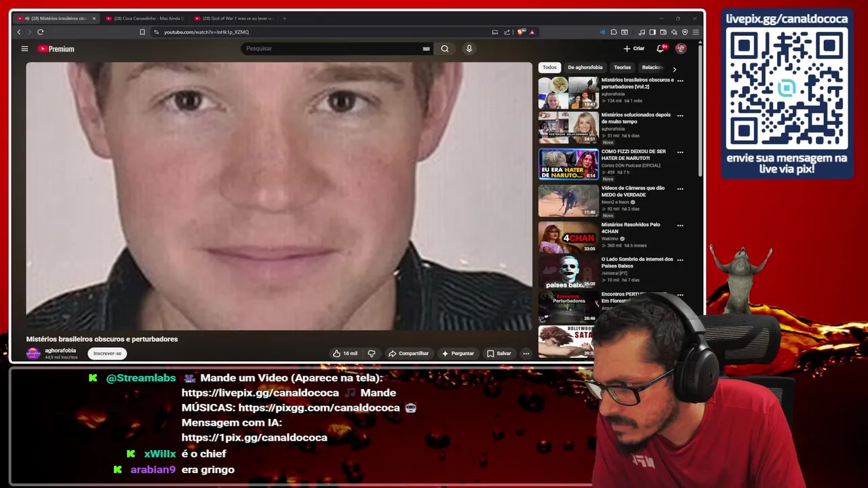Open Encontros Perturbadores video thumbnail

[568, 307]
